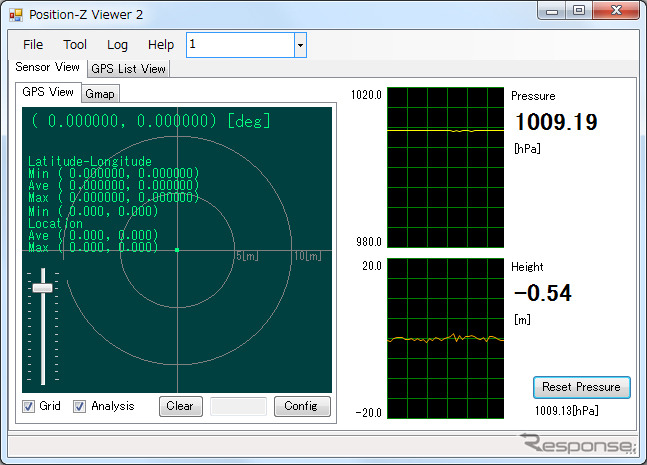Click the vertical zoom slider handle
This screenshot has width=647, height=465.
pos(42,288)
